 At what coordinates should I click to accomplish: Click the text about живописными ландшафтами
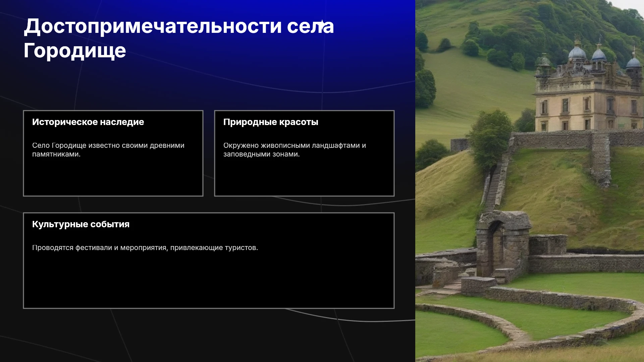tap(294, 150)
